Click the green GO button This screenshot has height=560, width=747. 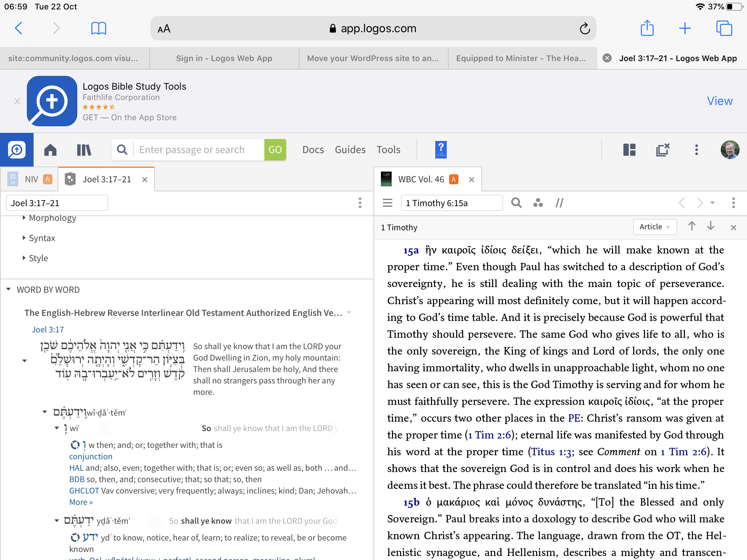[x=275, y=149]
